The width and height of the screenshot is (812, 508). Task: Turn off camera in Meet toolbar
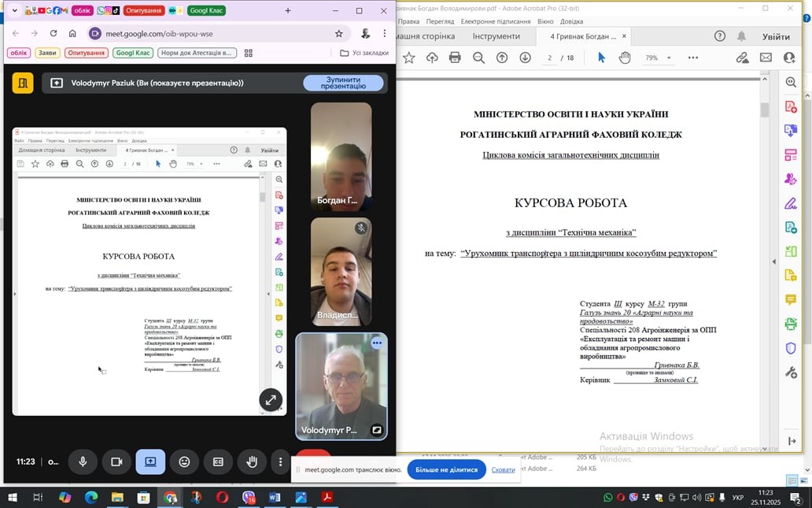116,462
